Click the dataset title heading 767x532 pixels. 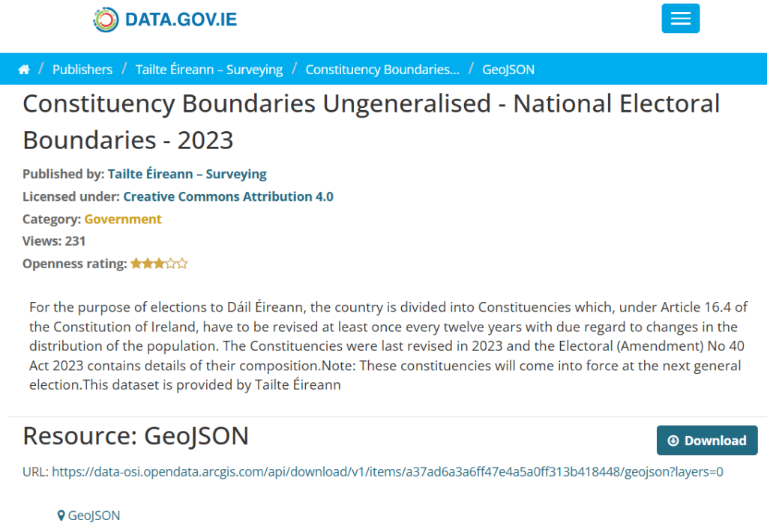tap(371, 121)
